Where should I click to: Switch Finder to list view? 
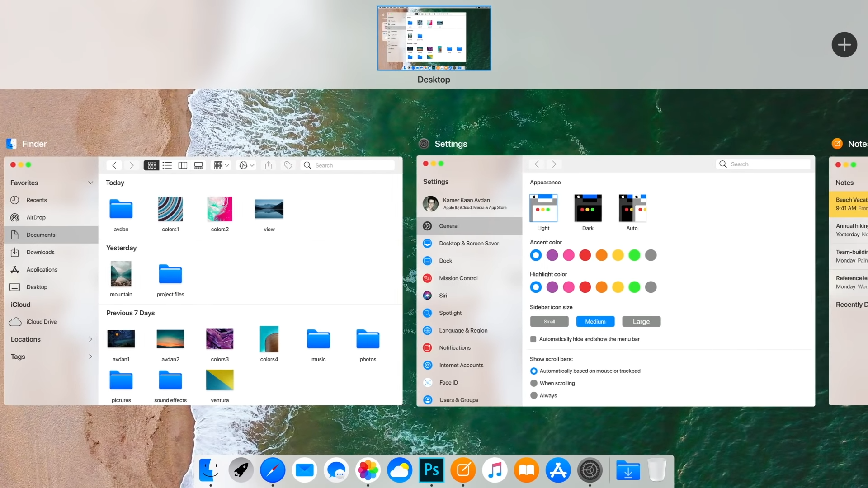click(x=167, y=165)
